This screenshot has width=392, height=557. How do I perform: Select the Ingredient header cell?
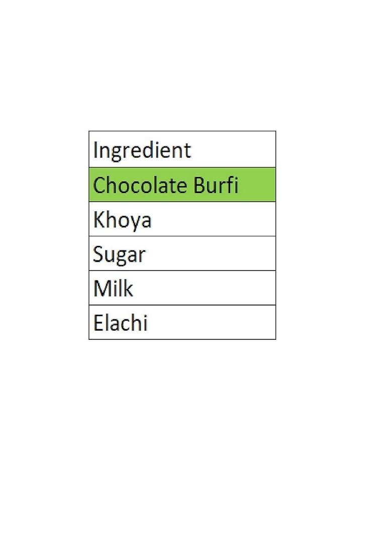[182, 149]
